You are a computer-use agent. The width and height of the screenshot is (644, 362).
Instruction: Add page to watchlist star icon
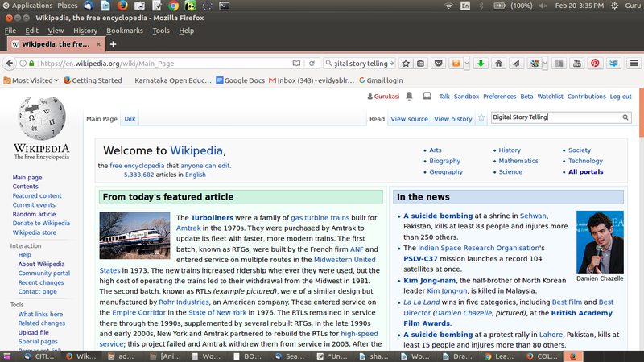(x=481, y=118)
